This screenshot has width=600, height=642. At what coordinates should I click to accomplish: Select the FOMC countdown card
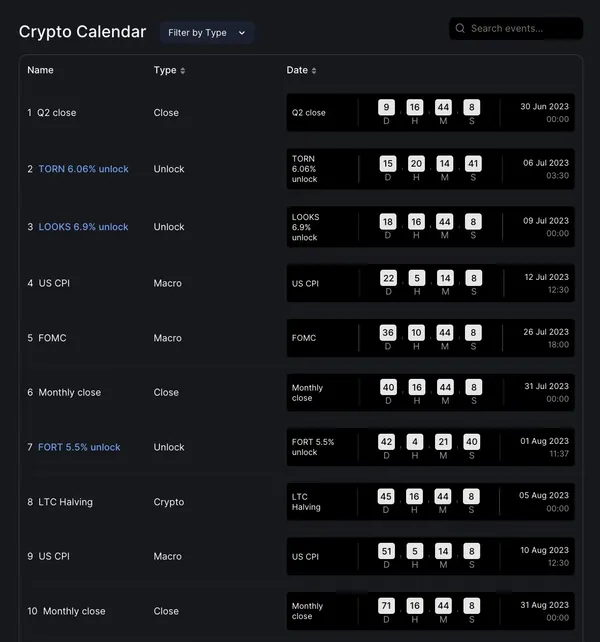click(x=430, y=338)
